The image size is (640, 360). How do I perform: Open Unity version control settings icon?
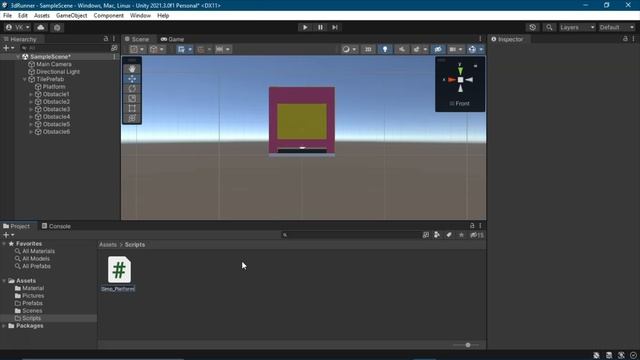57,27
